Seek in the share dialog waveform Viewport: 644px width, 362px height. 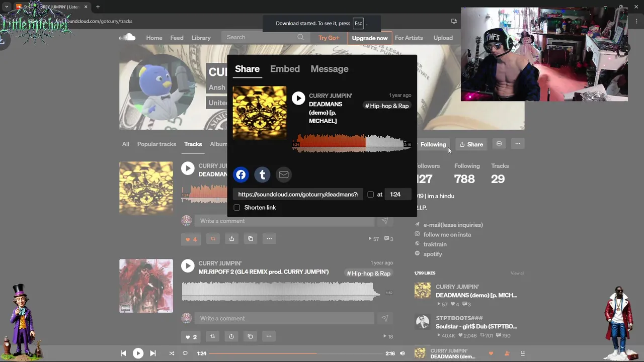(352, 143)
